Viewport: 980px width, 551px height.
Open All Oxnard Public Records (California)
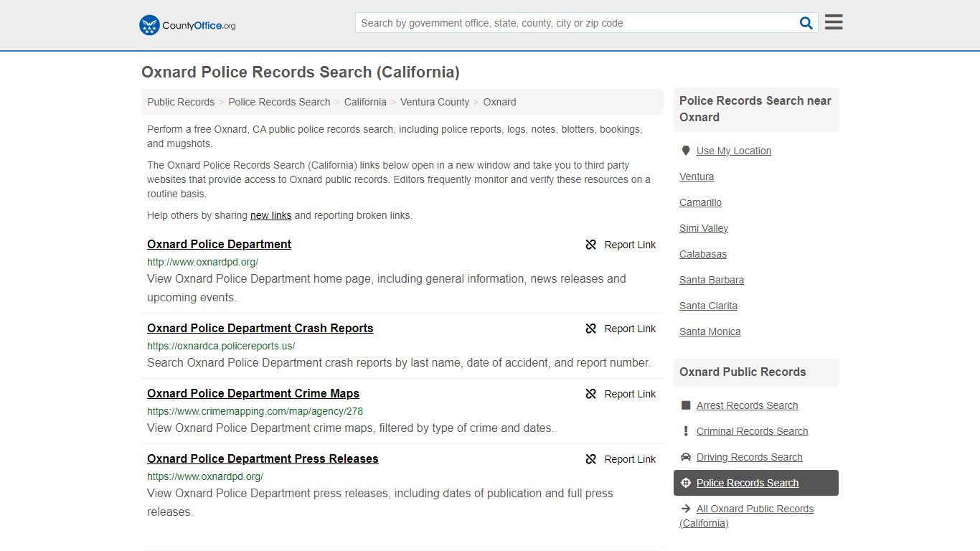(x=747, y=516)
